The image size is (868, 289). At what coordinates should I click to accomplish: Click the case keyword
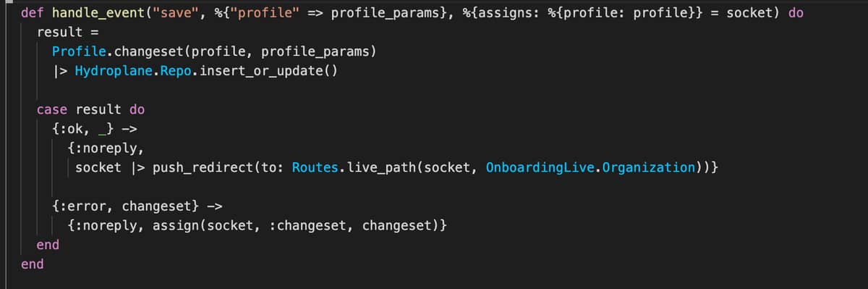click(52, 109)
